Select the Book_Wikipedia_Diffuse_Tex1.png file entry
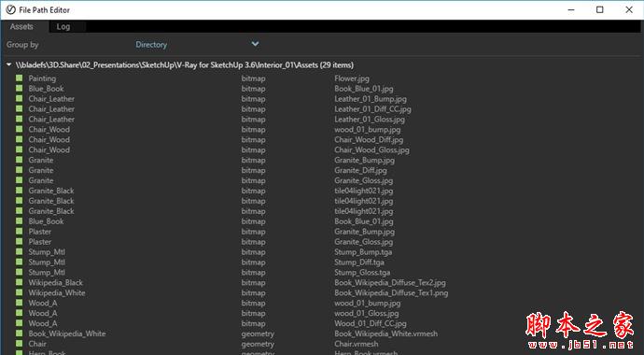This screenshot has width=644, height=355. coord(391,293)
